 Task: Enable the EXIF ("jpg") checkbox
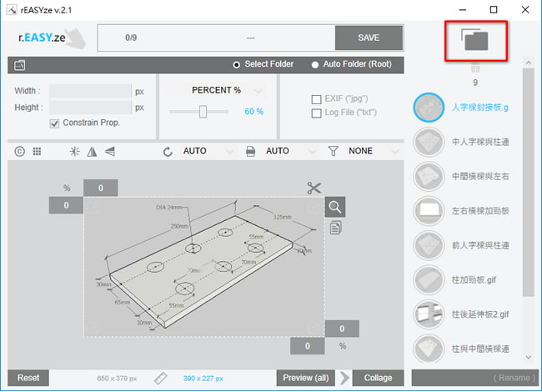point(316,99)
